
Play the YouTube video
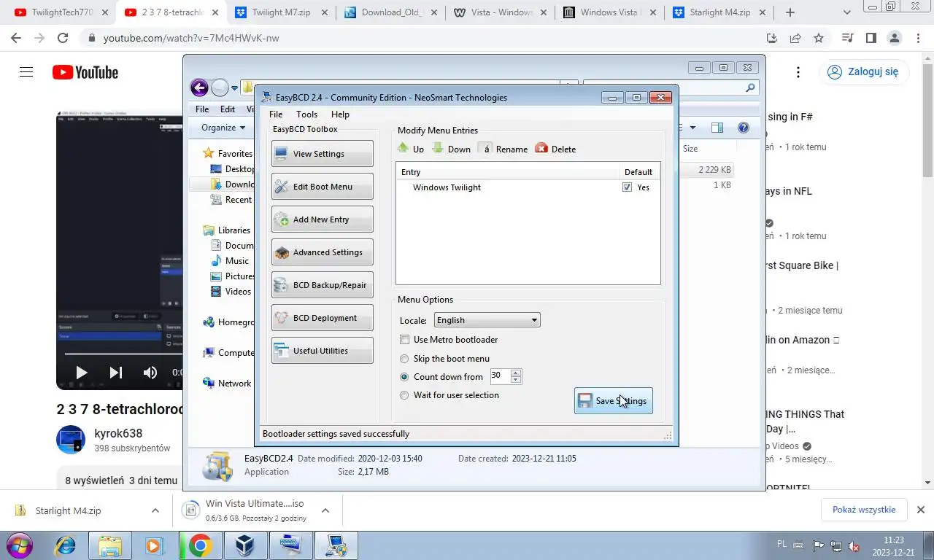(x=81, y=373)
